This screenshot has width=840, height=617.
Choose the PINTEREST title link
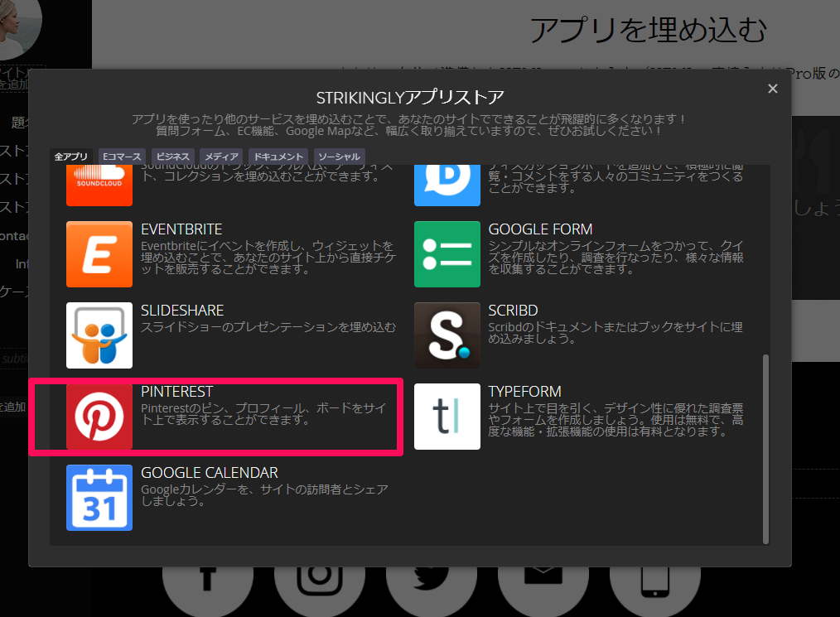(x=176, y=392)
